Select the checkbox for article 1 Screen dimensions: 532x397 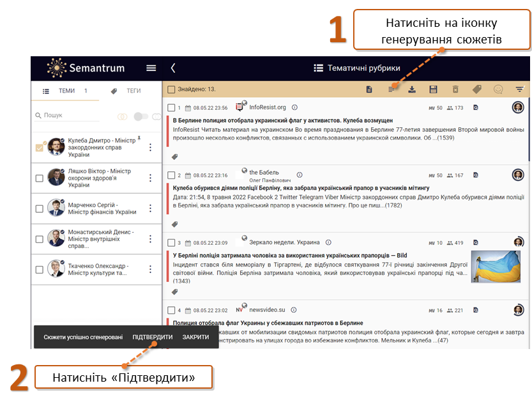pos(171,107)
